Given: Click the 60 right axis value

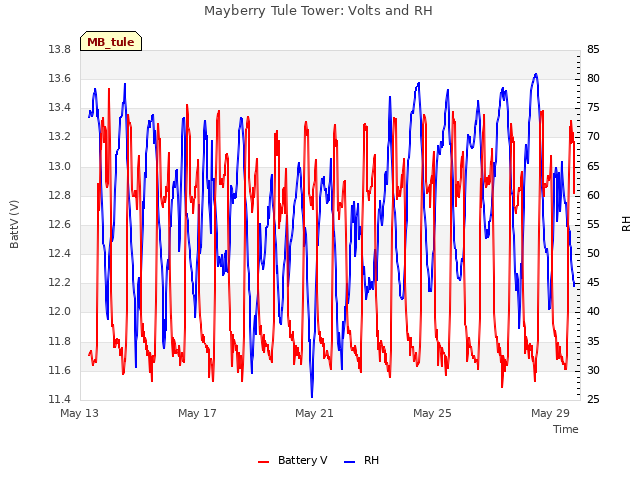Looking at the screenshot, I should [593, 196].
